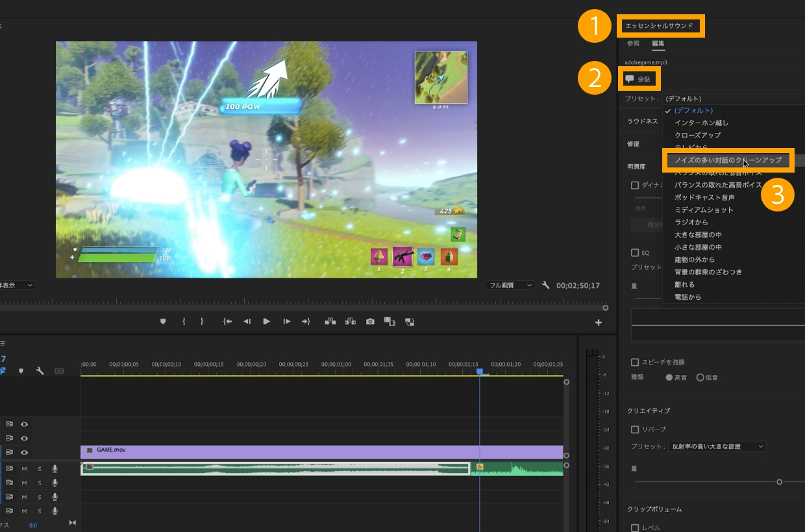Click the Go to In point icon
805x532 pixels.
227,321
